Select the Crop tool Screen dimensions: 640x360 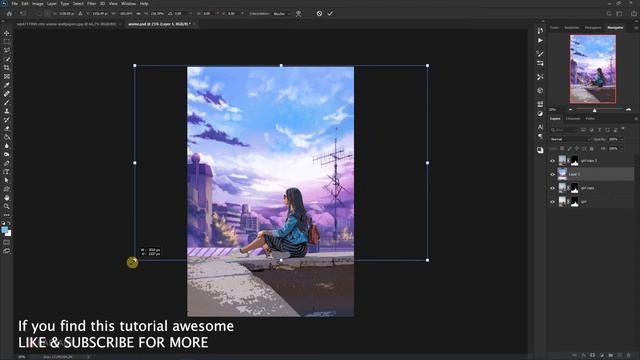pos(7,68)
